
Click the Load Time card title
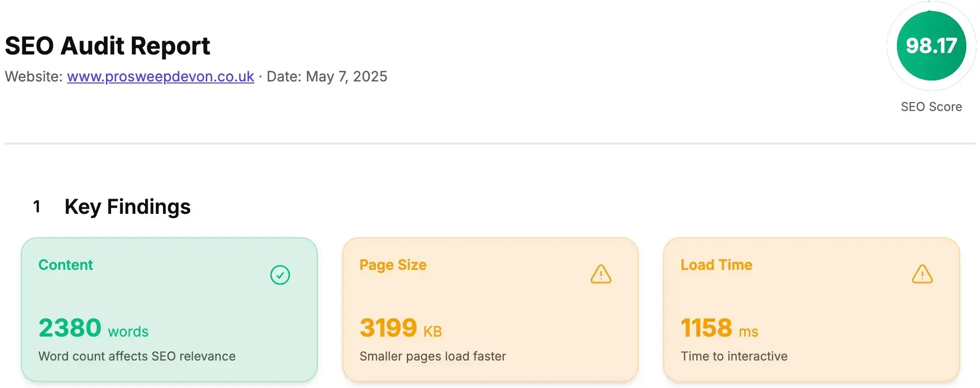[716, 265]
